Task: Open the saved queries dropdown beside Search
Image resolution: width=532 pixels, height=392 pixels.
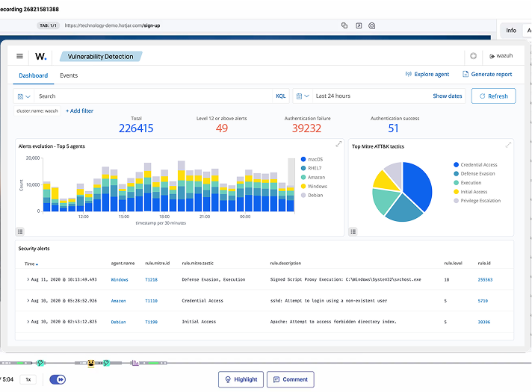Action: click(x=24, y=96)
